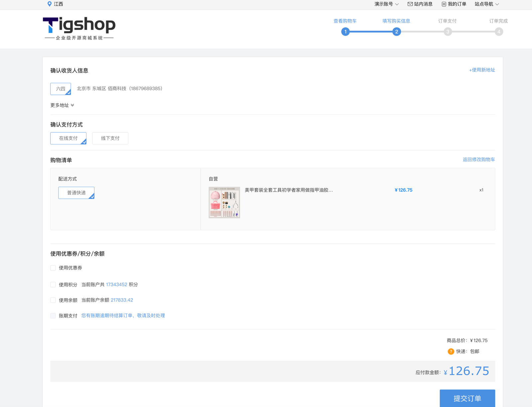Click the location pin icon beside 江西

[x=50, y=4]
